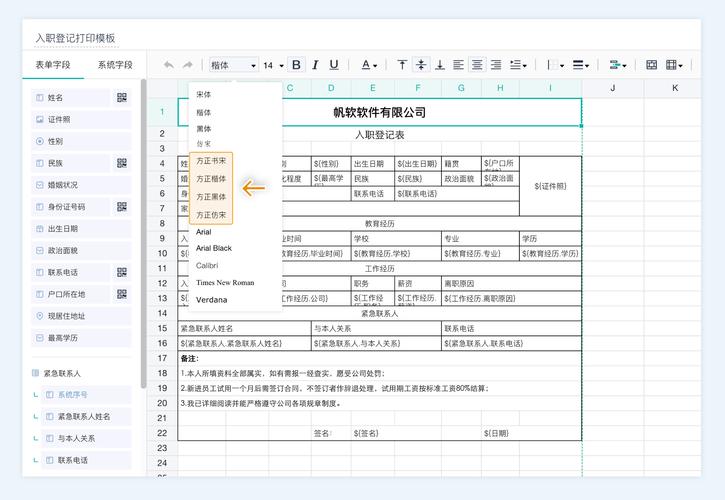Align cell content to vertical middle
Viewport: 725px width, 500px height.
coord(421,65)
